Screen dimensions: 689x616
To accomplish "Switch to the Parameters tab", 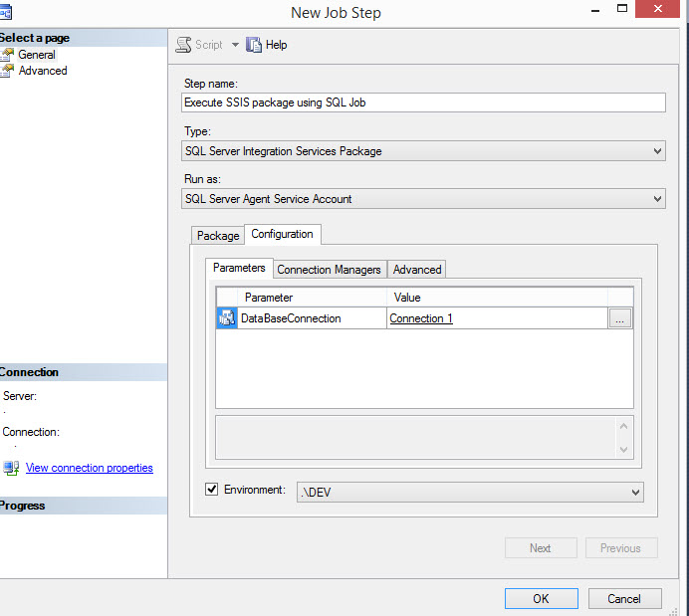I will coord(239,268).
